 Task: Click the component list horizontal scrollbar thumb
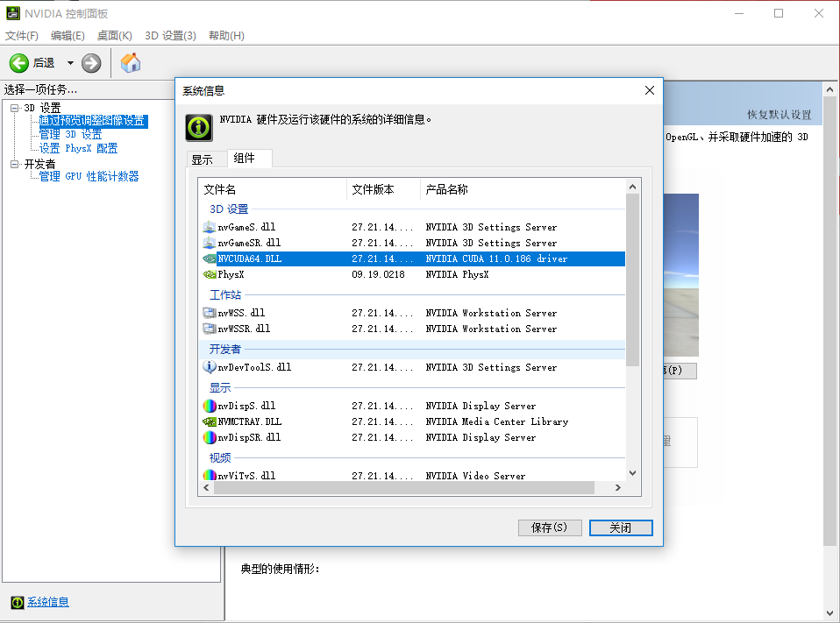[404, 487]
